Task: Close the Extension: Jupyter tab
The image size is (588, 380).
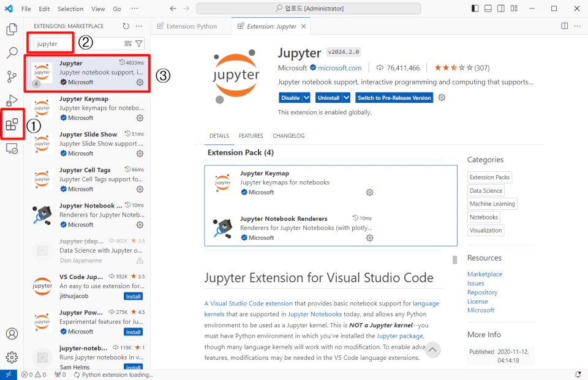Action: pyautogui.click(x=303, y=26)
